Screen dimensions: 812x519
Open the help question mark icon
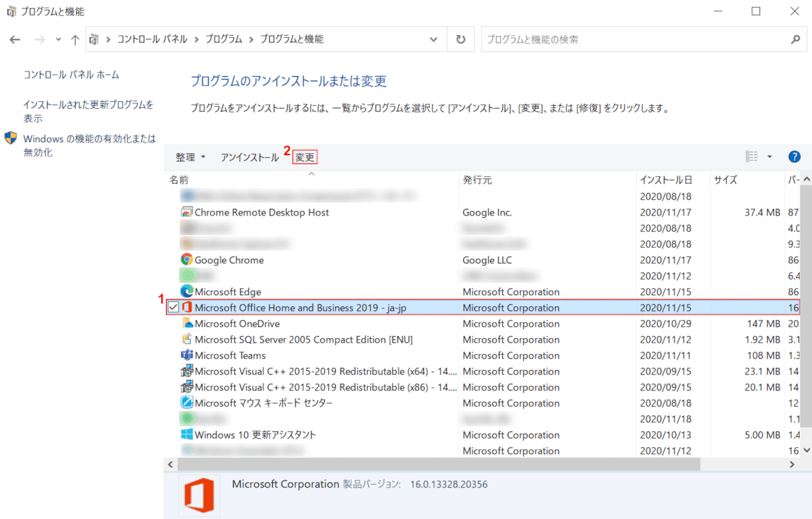coord(794,157)
